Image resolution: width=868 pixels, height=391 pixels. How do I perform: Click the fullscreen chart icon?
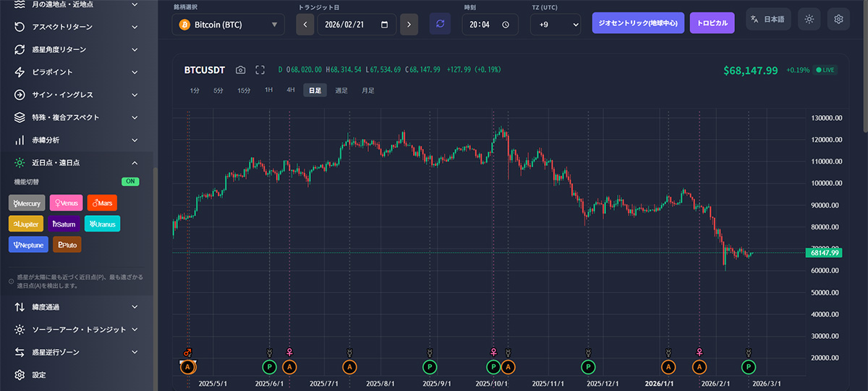tap(260, 70)
